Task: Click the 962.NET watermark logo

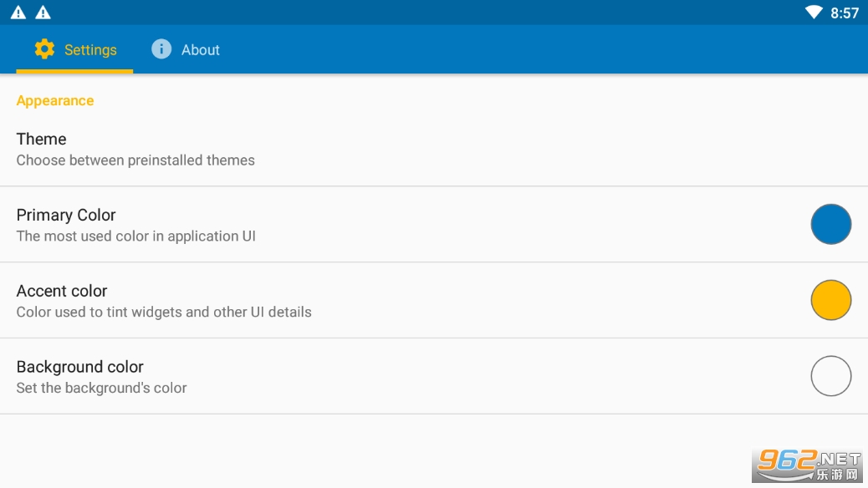Action: [x=807, y=465]
